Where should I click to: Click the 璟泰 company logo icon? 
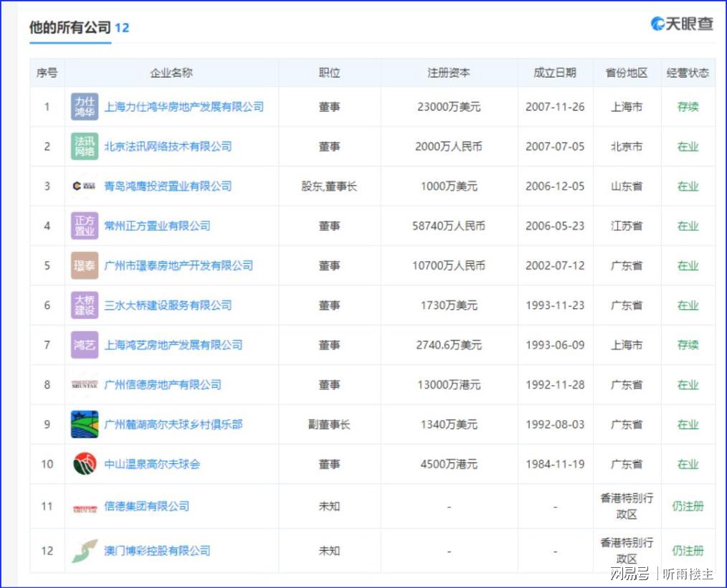tap(85, 265)
